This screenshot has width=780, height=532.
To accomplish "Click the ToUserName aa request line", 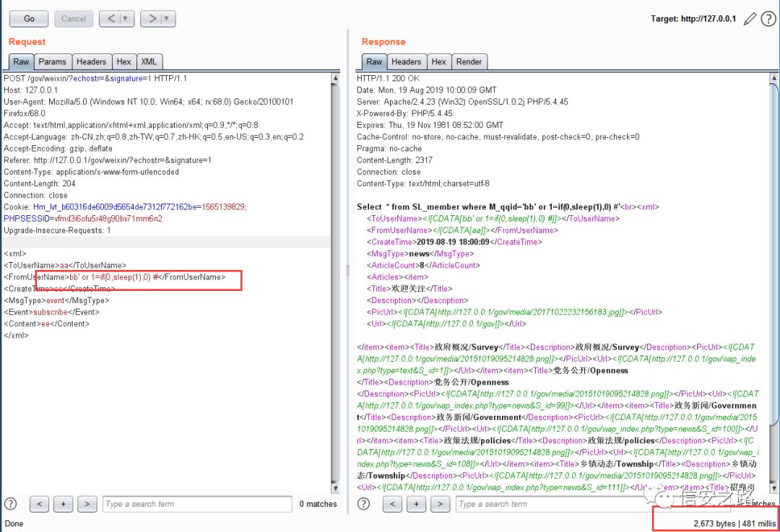I will click(65, 266).
